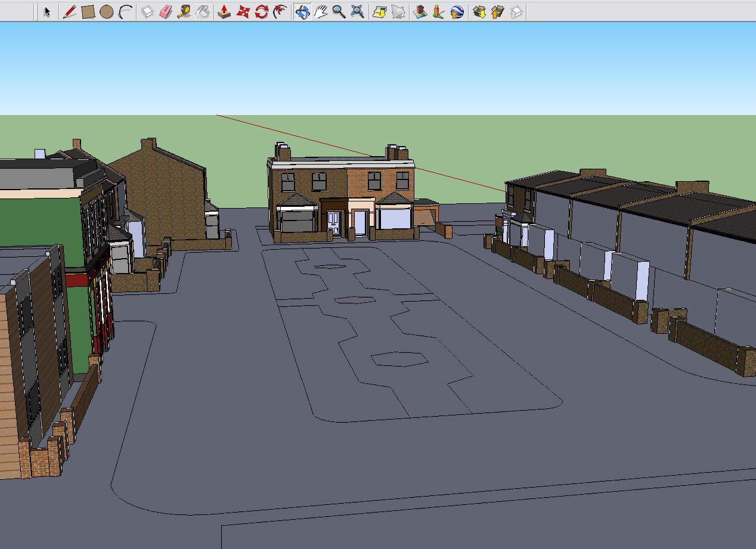Click Preview Model in Google Earth

coord(457,11)
